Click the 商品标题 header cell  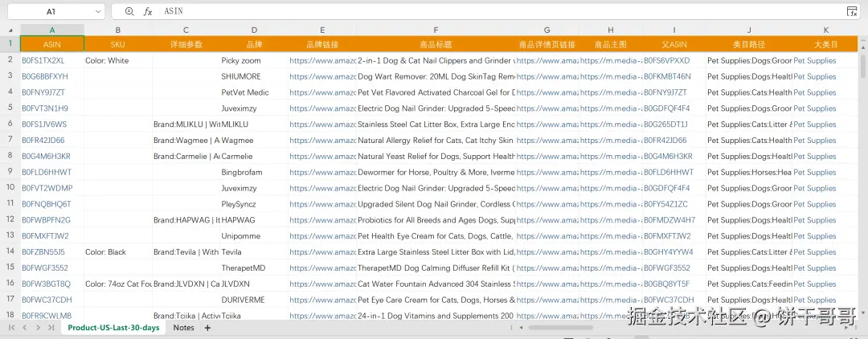[x=436, y=44]
